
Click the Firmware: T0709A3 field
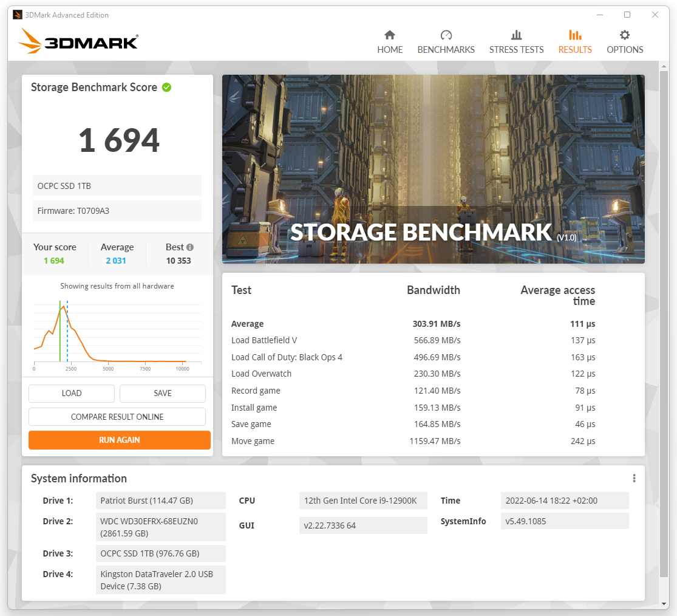tap(117, 211)
